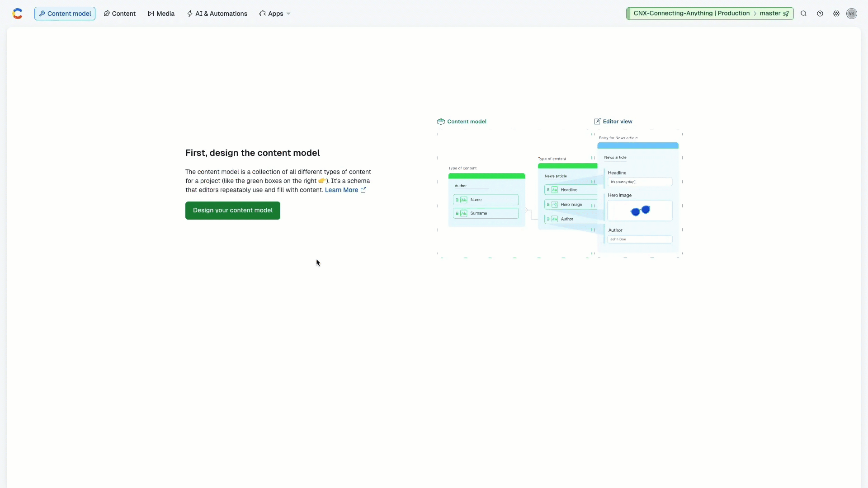Viewport: 868px width, 488px height.
Task: Switch to the Media tab
Action: click(x=161, y=14)
